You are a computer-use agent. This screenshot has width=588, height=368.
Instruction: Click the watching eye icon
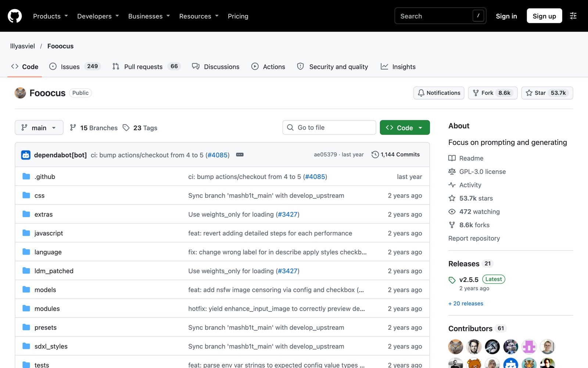point(452,212)
